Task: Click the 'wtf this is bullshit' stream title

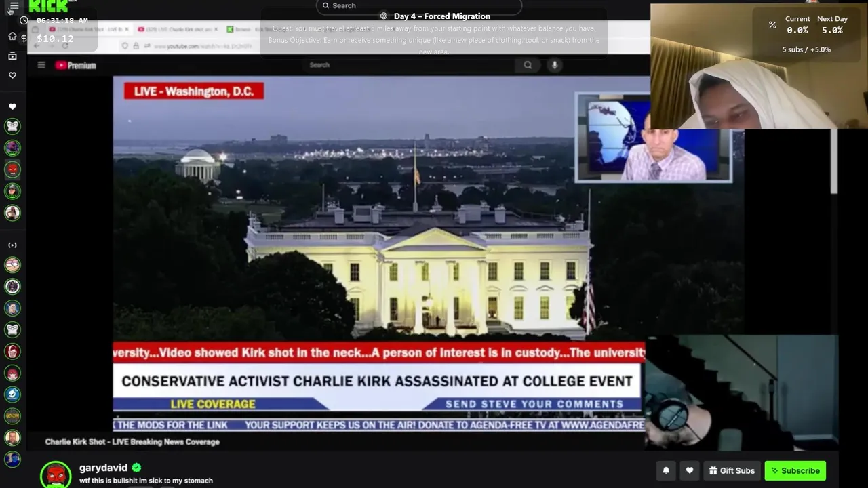Action: click(146, 481)
